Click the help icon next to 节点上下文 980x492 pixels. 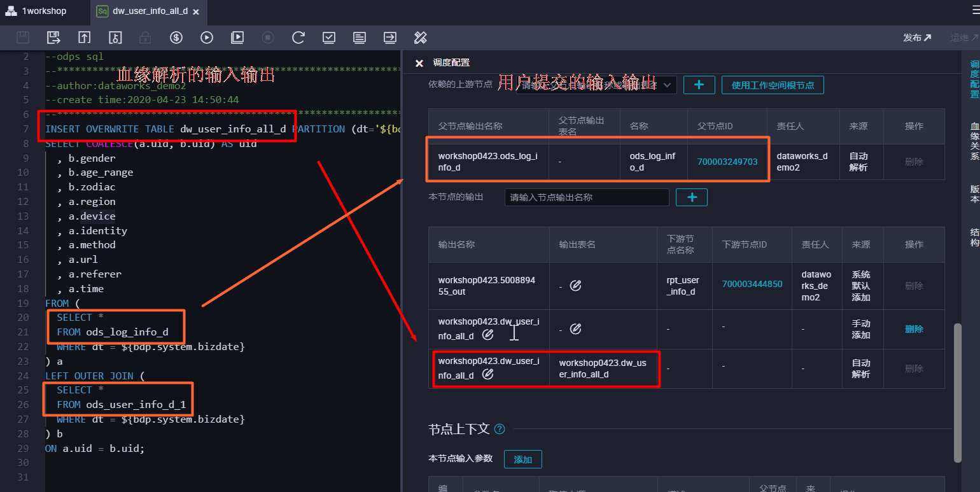pos(500,429)
